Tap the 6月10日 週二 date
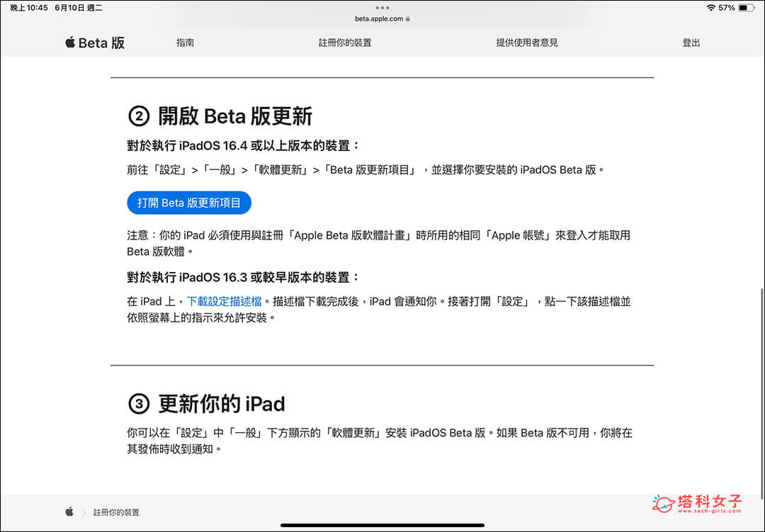 pos(79,7)
